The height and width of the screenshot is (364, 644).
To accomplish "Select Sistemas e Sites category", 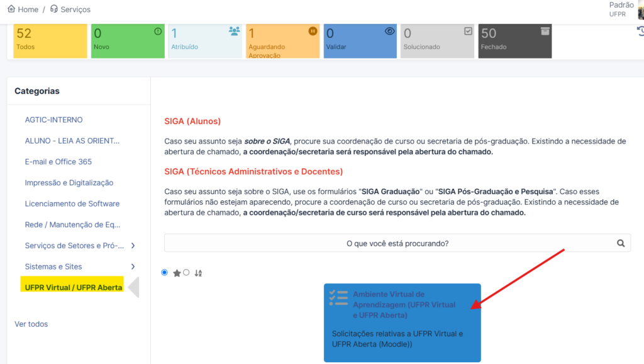I will tap(53, 266).
